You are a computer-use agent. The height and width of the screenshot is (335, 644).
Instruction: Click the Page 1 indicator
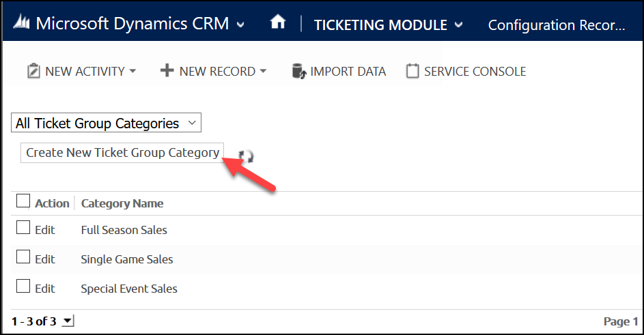pyautogui.click(x=621, y=321)
